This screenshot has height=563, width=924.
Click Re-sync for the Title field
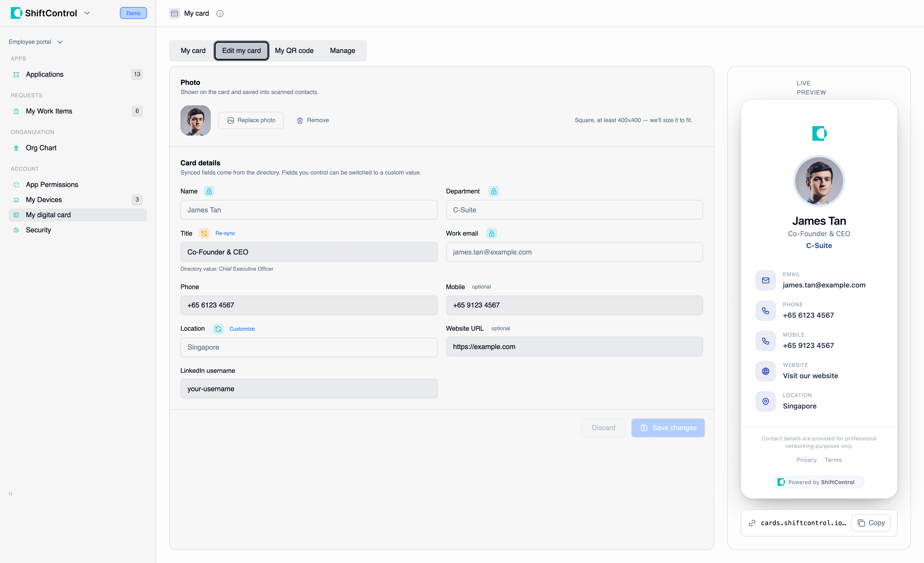(225, 233)
